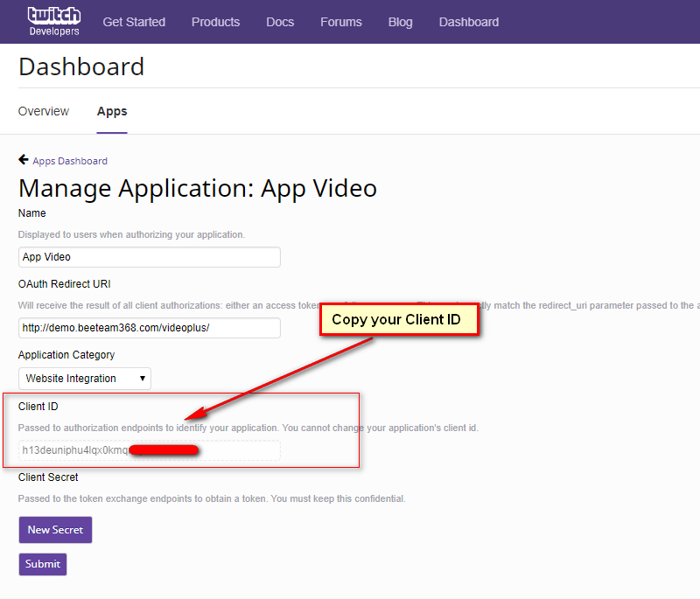The image size is (700, 599).
Task: Follow the Apps Dashboard link
Action: click(70, 161)
